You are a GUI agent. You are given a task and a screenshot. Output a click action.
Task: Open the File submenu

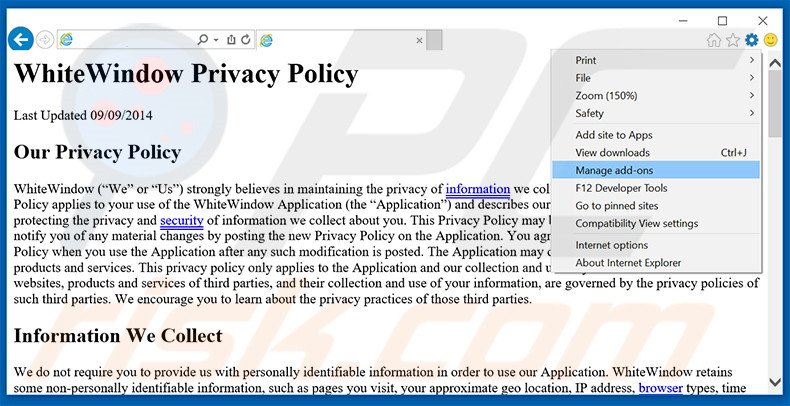pos(656,78)
